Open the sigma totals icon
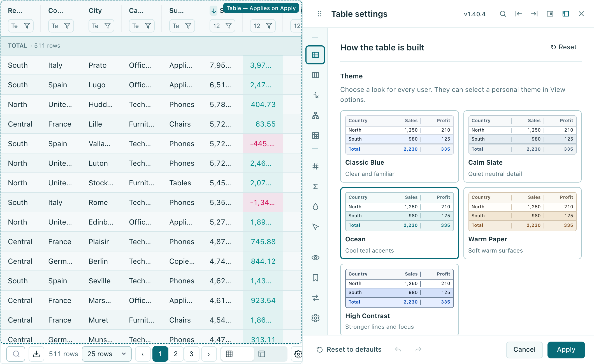The image size is (594, 364). 315,186
